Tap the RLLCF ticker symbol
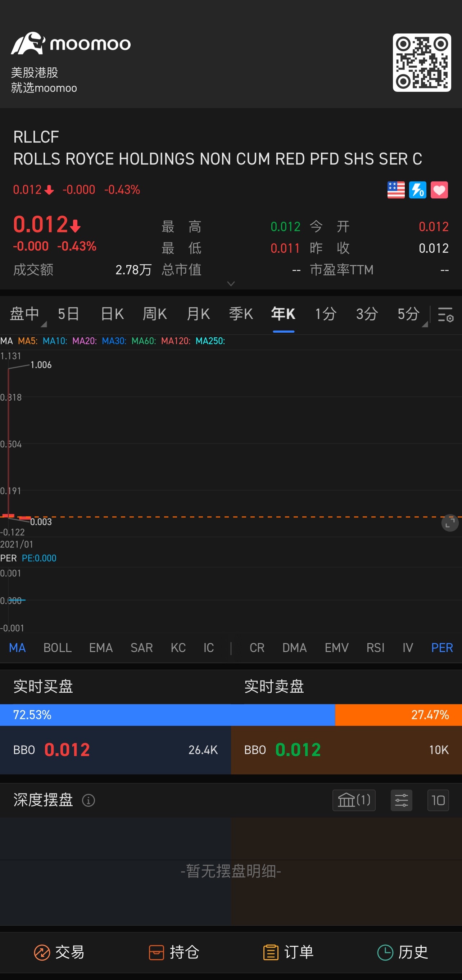This screenshot has width=462, height=980. point(36,137)
